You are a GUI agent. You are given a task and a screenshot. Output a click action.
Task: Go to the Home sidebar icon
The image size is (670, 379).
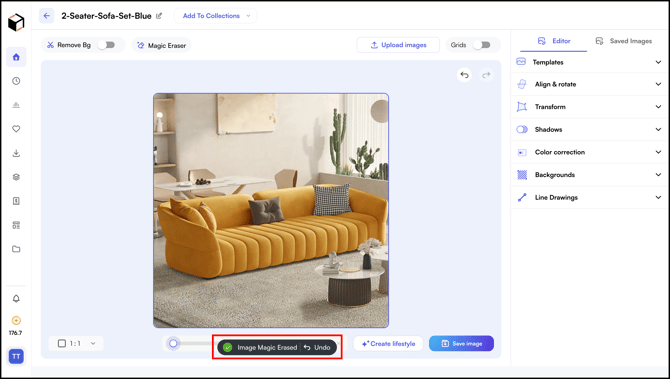[x=16, y=57]
